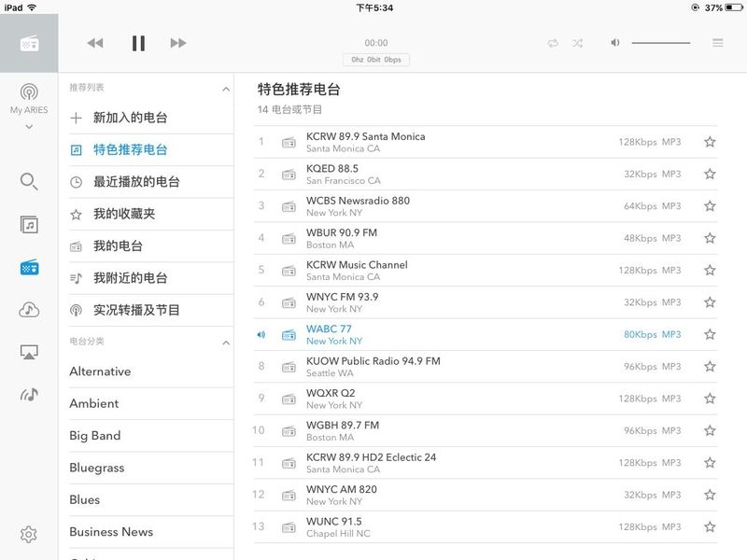Star KUOW Public Radio 94.9 FM

pyautogui.click(x=710, y=367)
